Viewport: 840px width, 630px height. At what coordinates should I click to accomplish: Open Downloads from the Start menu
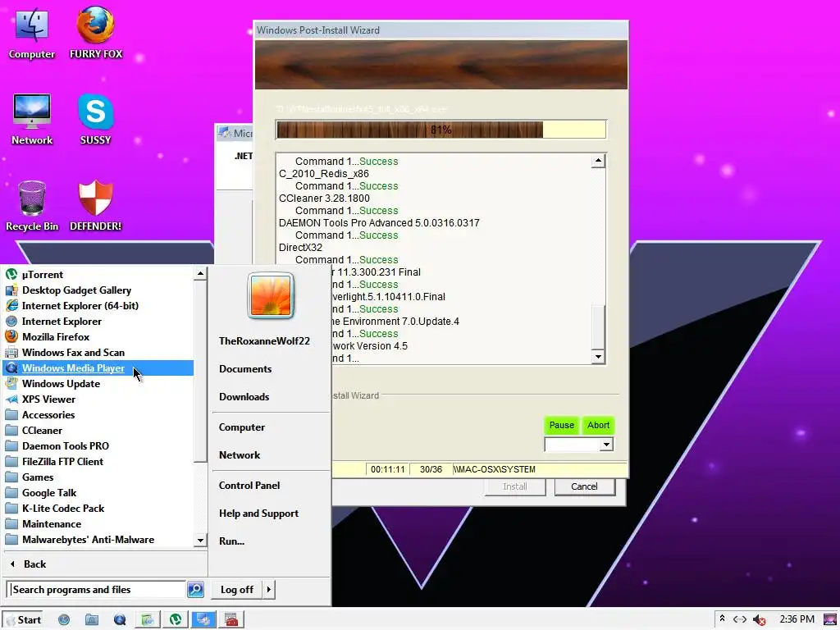click(244, 396)
